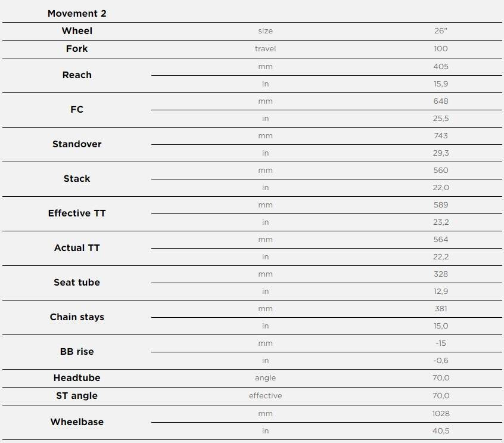The image size is (504, 443).
Task: Select the Wheel row label
Action: point(77,31)
